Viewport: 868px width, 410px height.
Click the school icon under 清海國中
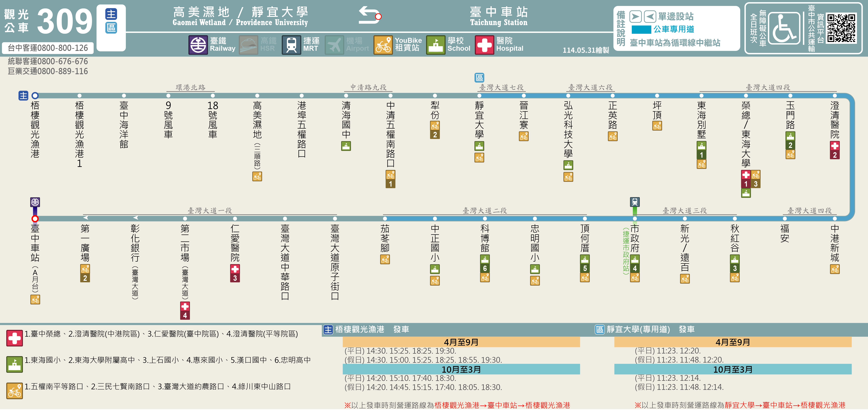pos(346,146)
